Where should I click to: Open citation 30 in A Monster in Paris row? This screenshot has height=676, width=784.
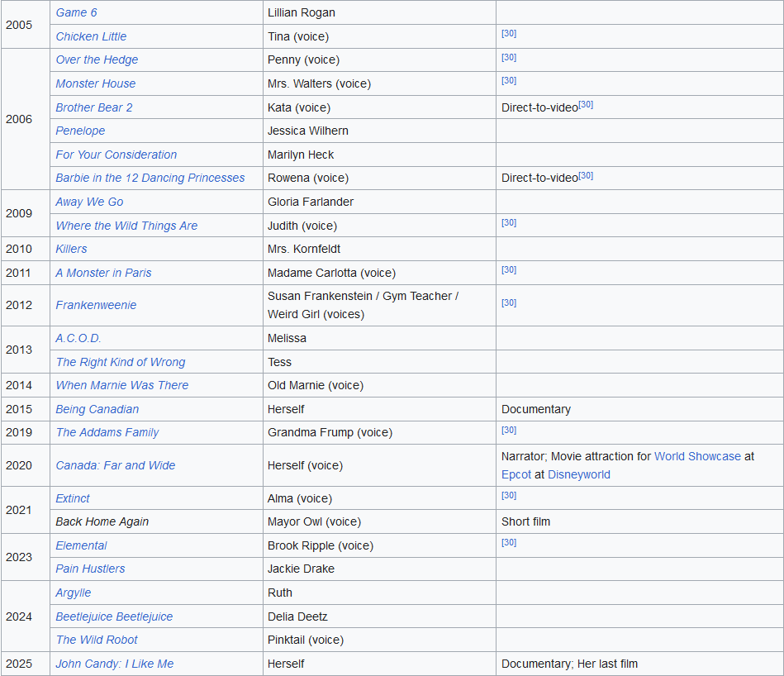point(509,269)
